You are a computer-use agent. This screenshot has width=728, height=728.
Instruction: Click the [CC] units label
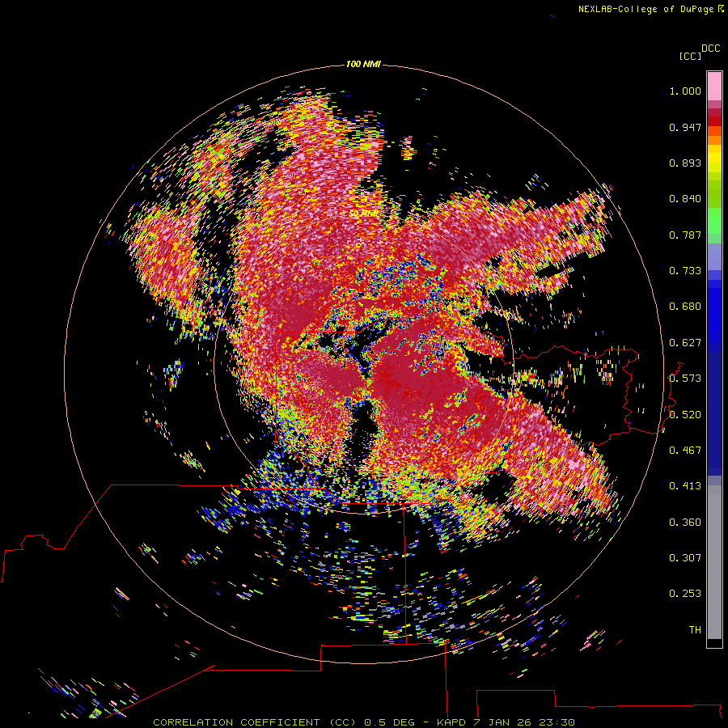coord(690,56)
